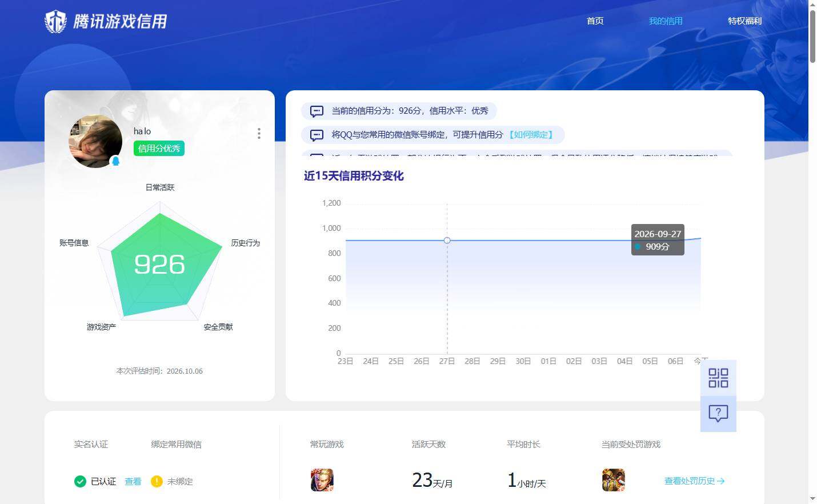Viewport: 817px width, 504px height.
Task: Click the QQ penguin badge on avatar
Action: tap(115, 161)
